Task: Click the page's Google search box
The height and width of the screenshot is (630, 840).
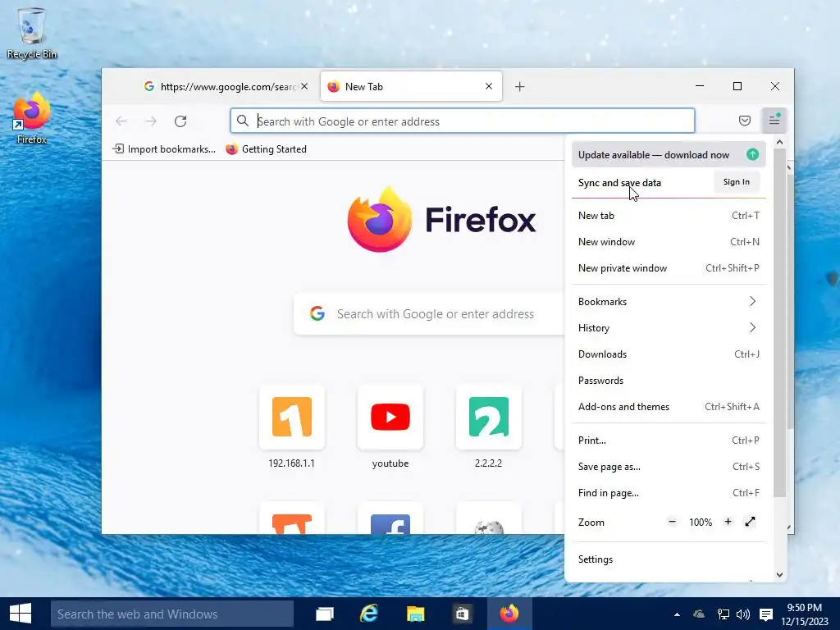Action: (x=428, y=314)
